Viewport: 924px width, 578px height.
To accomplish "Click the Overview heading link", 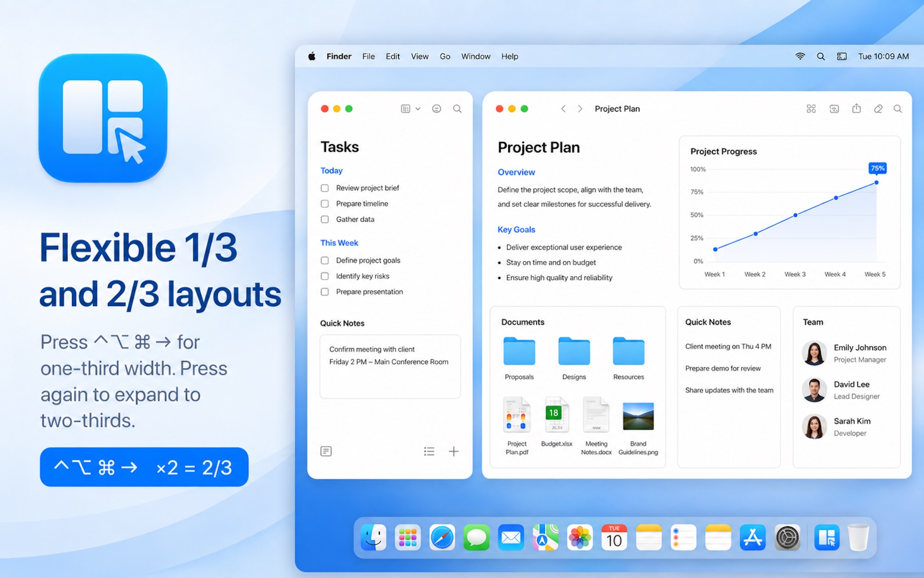I will click(x=516, y=172).
